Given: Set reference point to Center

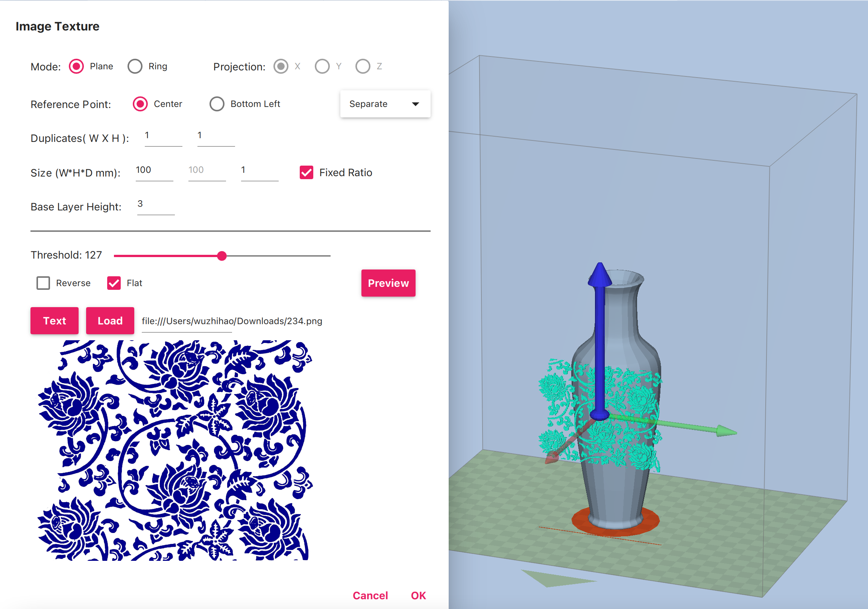Looking at the screenshot, I should [x=140, y=104].
